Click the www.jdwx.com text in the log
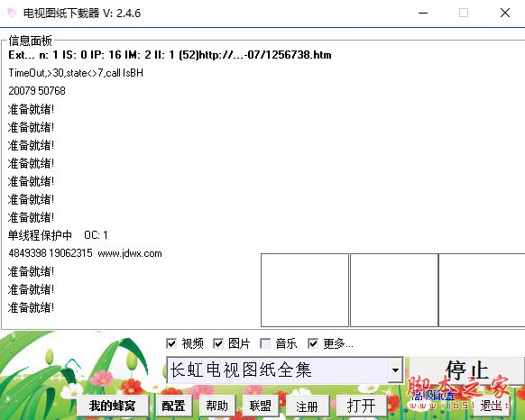This screenshot has width=525, height=420. 130,253
